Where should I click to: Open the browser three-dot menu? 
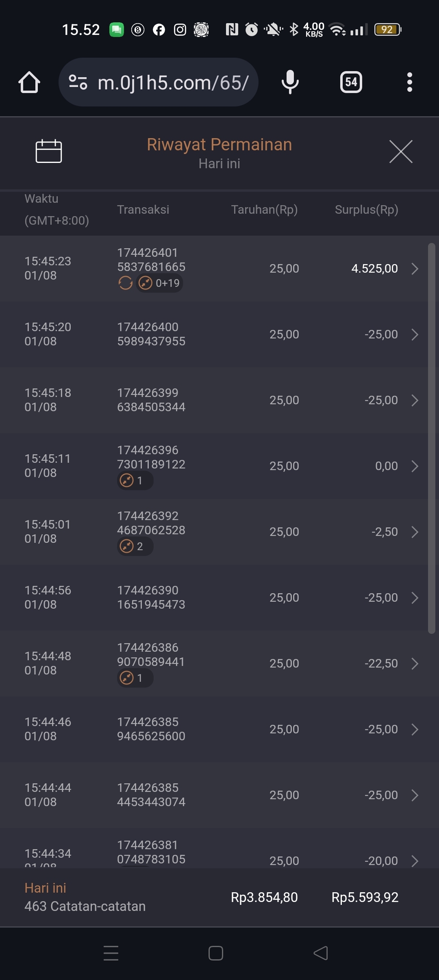coord(409,82)
